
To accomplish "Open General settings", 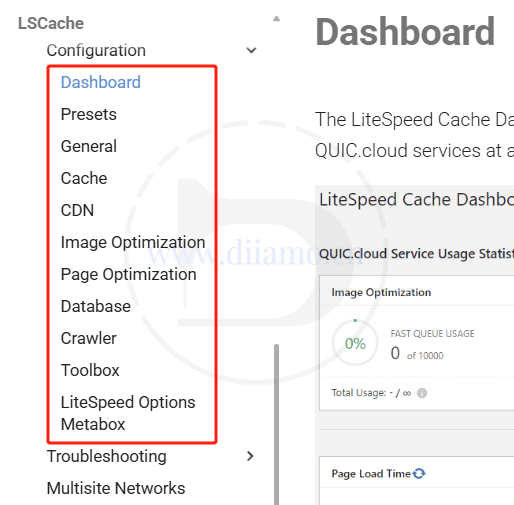I will coord(89,146).
